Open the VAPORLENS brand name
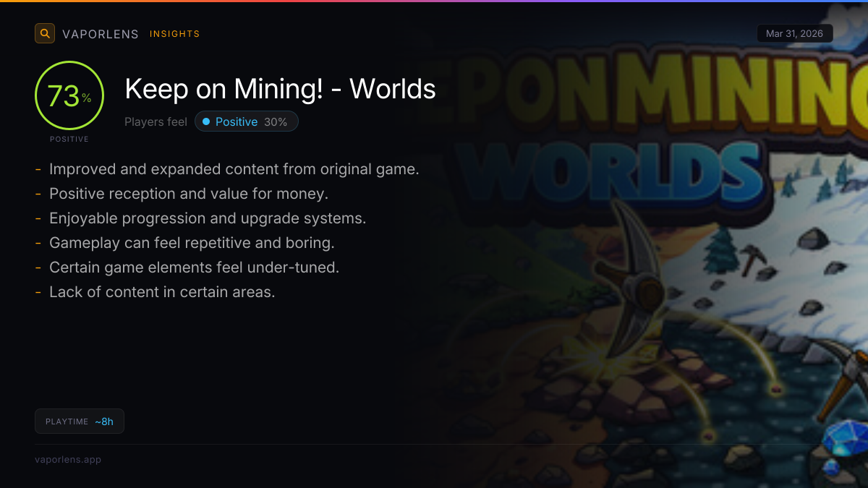The image size is (868, 488). pyautogui.click(x=101, y=34)
